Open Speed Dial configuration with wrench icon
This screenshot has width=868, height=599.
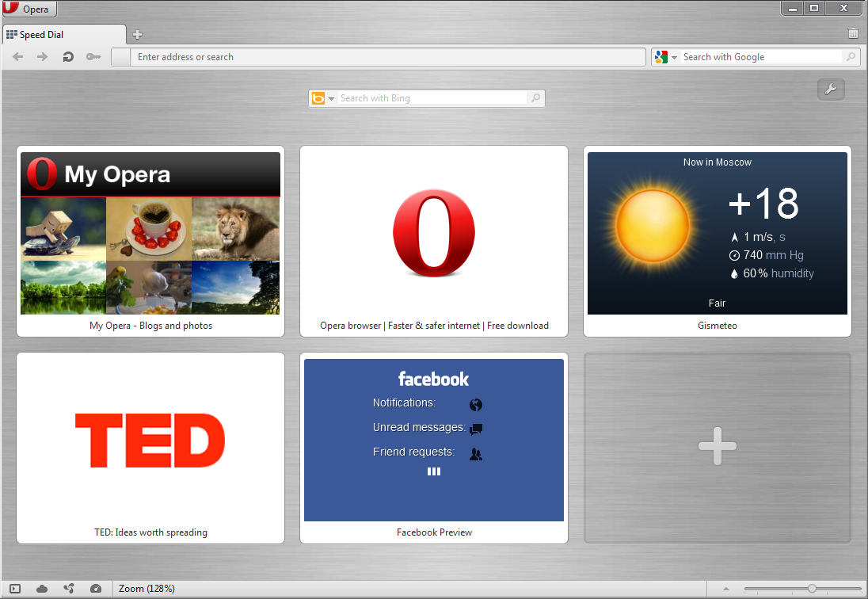[x=831, y=90]
